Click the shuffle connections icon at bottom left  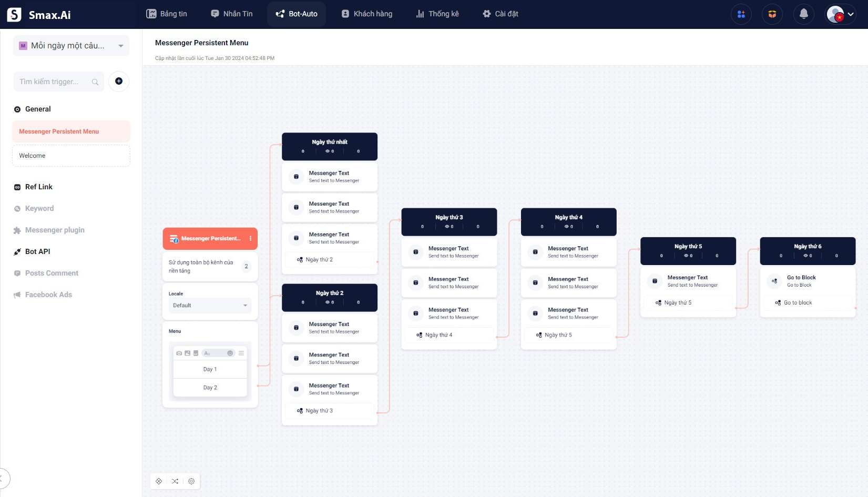[175, 481]
